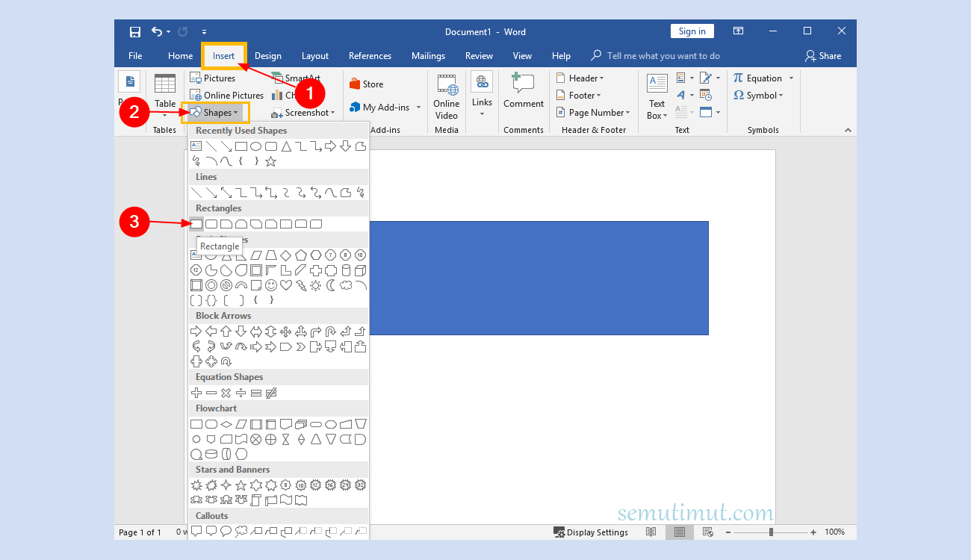Open the Links dropdown
971x560 pixels.
pyautogui.click(x=482, y=95)
